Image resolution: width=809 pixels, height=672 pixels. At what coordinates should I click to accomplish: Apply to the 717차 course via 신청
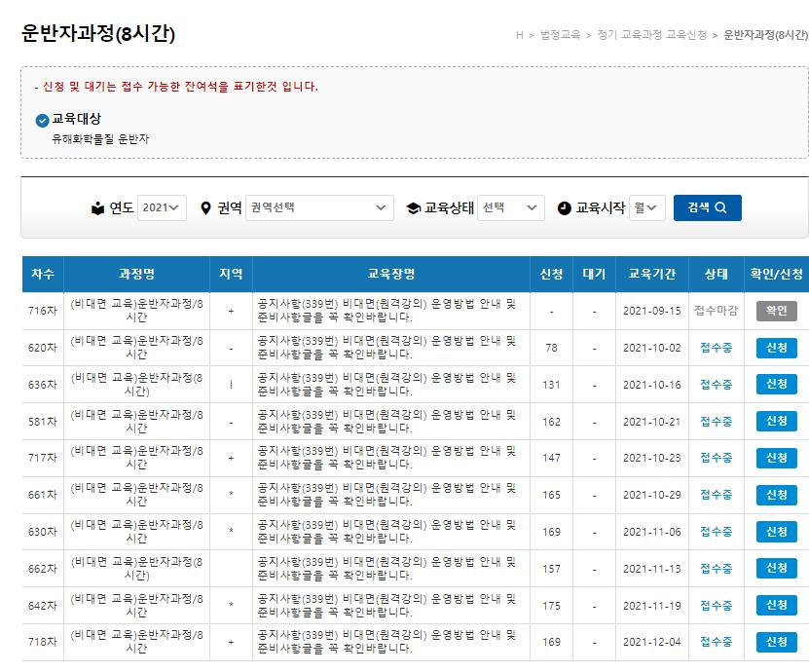tap(777, 458)
